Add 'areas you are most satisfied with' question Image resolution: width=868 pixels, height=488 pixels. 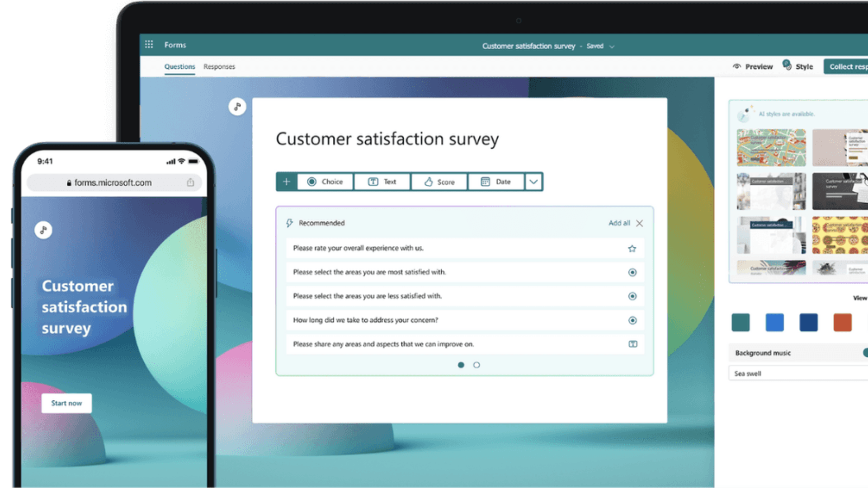pyautogui.click(x=465, y=272)
